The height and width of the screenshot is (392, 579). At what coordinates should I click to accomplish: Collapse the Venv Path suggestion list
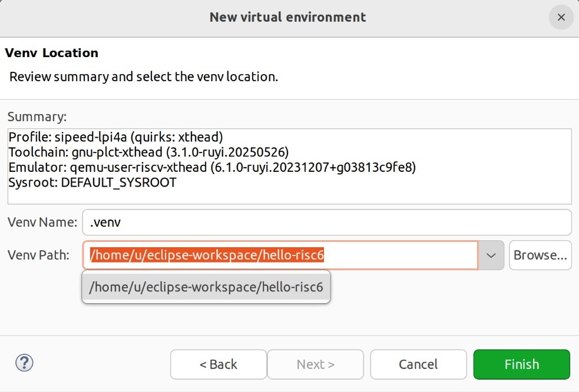[490, 255]
